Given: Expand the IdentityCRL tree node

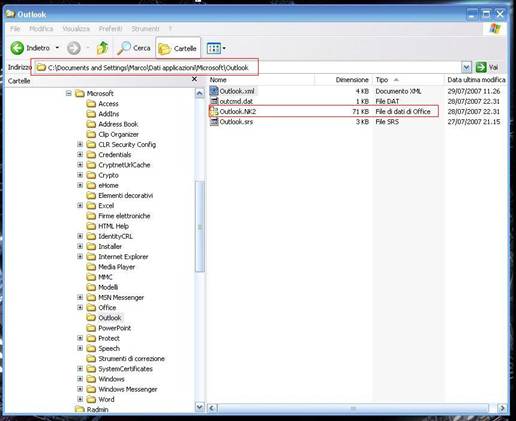Looking at the screenshot, I should coord(80,236).
